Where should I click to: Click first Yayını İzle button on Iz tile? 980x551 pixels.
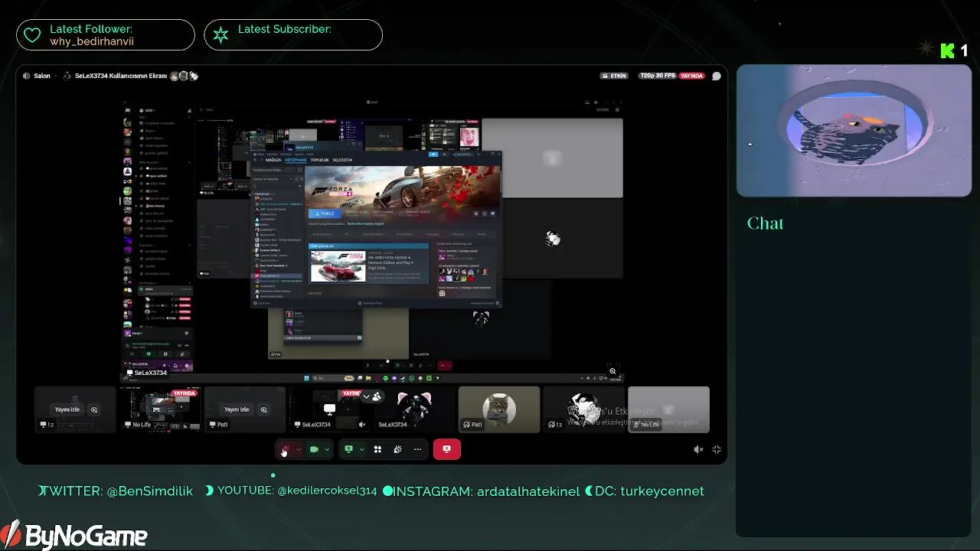click(67, 409)
